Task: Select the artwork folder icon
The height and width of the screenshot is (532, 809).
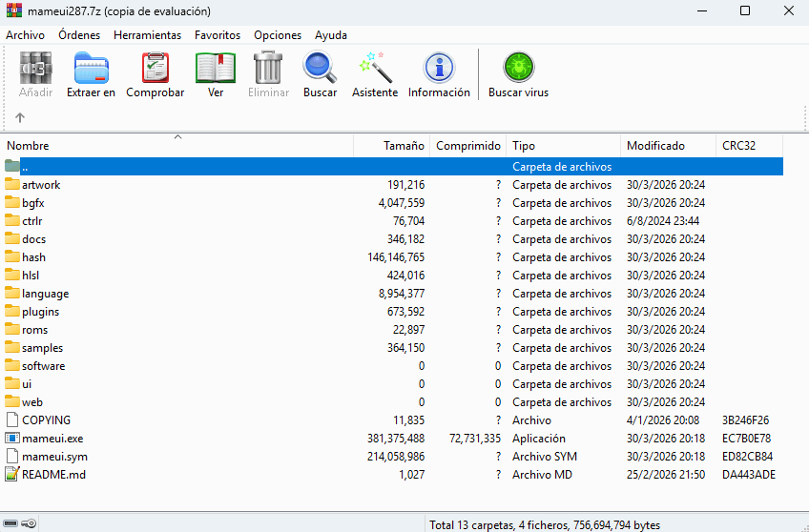Action: [12, 184]
